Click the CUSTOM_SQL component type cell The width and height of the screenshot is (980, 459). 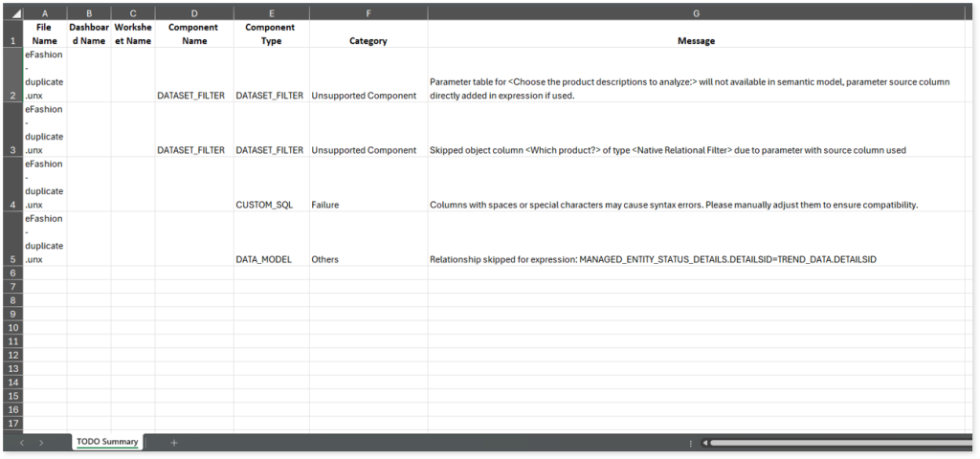[x=271, y=205]
